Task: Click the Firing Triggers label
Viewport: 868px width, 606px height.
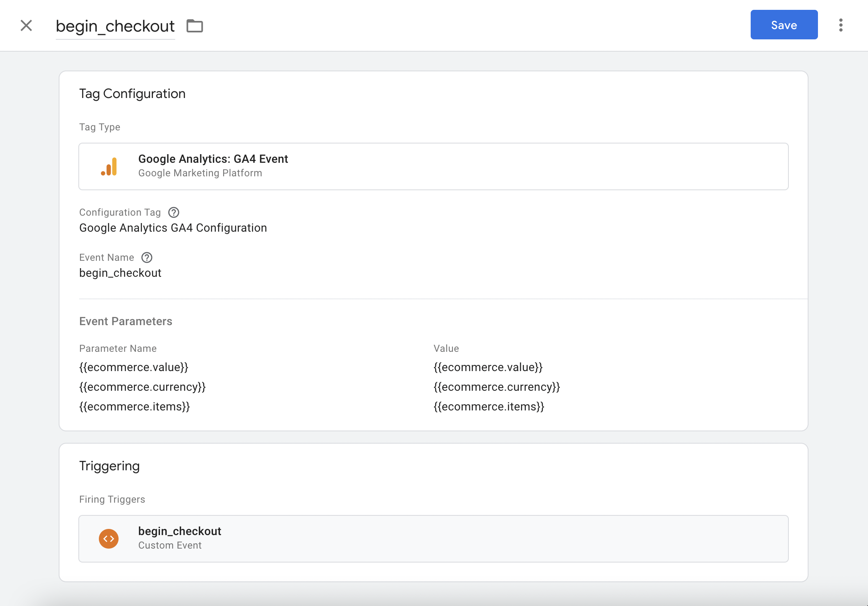Action: [112, 499]
